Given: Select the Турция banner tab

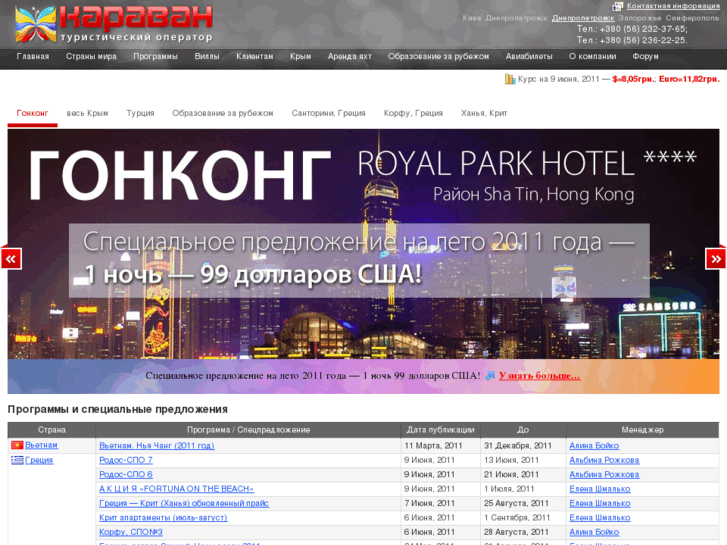Looking at the screenshot, I should (x=140, y=113).
